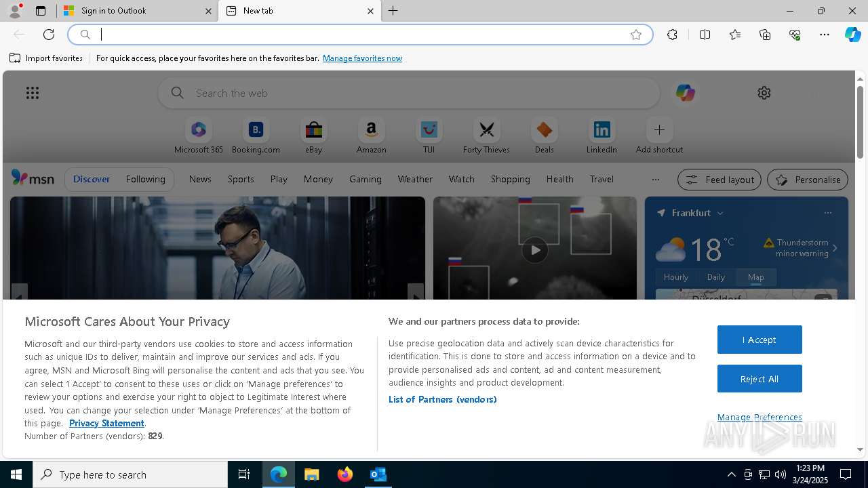Open the Gaming category
This screenshot has height=488, width=868.
(x=365, y=179)
